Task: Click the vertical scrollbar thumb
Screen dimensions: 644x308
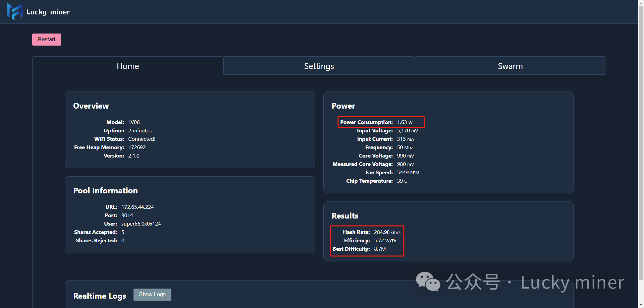Action: point(641,141)
